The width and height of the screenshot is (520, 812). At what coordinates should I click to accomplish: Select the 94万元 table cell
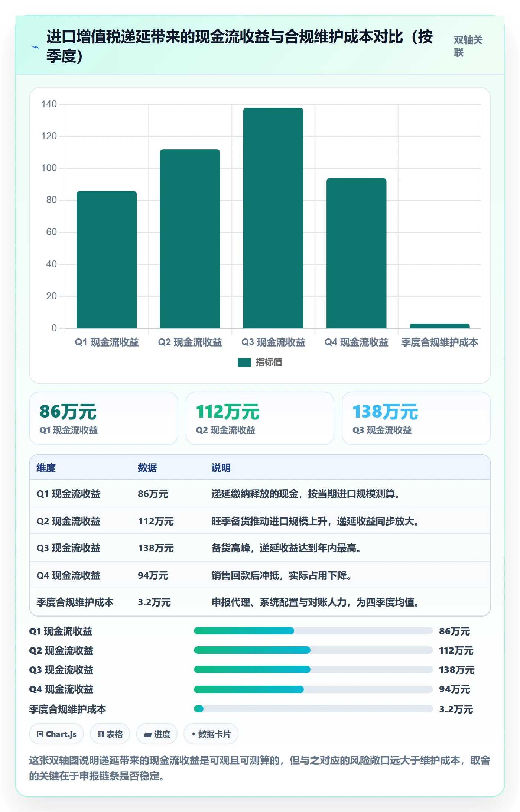(153, 575)
